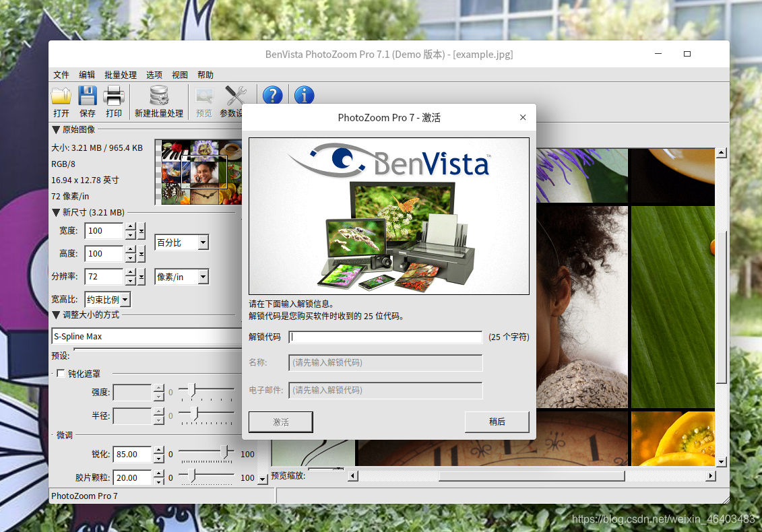Open the 帮助 menu
Screen dimensions: 762x532
point(205,75)
